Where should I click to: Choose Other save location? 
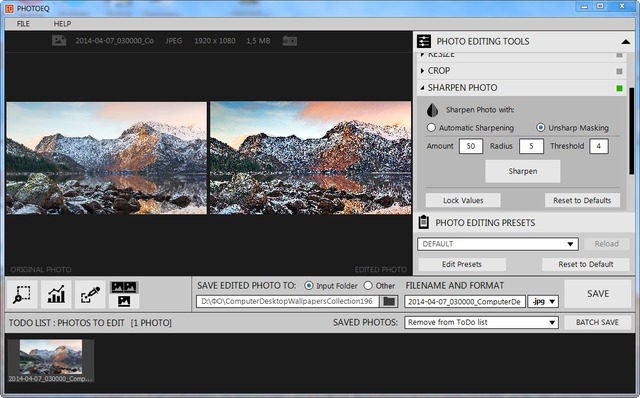point(368,286)
